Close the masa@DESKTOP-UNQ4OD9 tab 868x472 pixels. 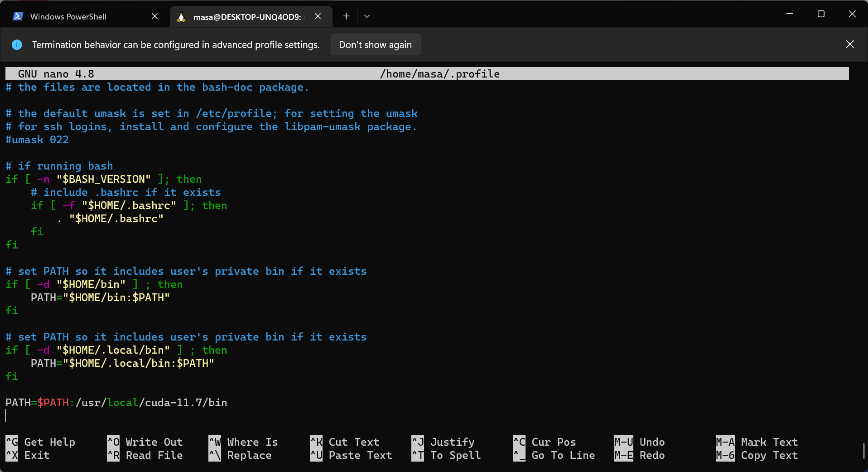[x=318, y=16]
